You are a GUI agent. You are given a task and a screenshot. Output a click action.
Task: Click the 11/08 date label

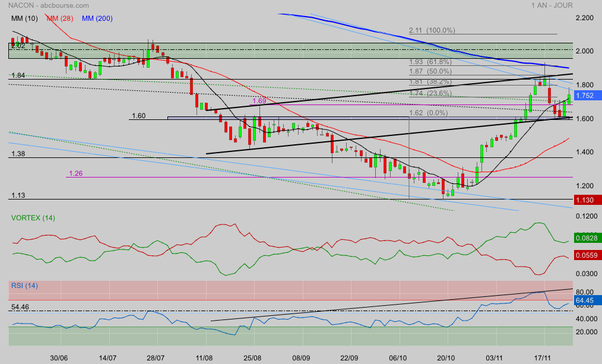pyautogui.click(x=204, y=358)
